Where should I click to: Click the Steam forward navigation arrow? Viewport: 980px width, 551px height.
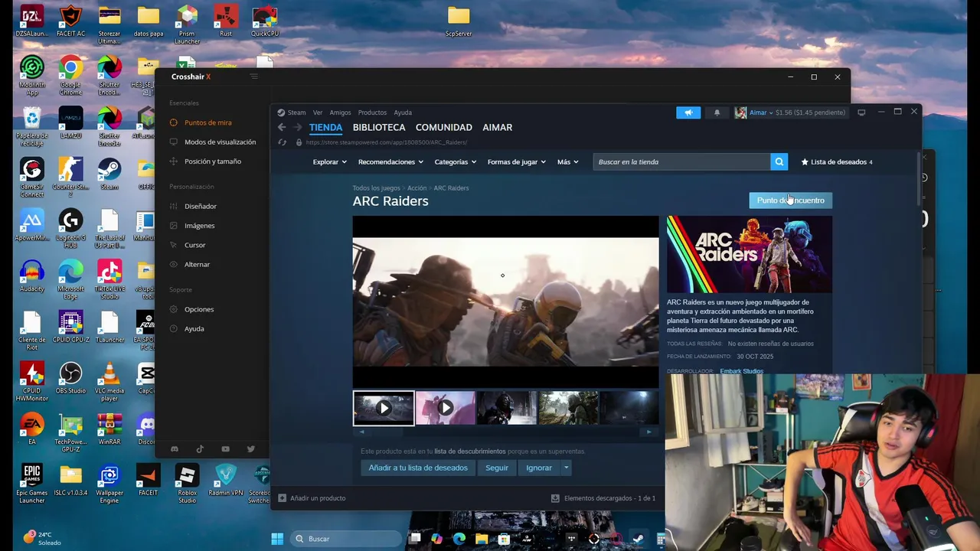click(297, 128)
